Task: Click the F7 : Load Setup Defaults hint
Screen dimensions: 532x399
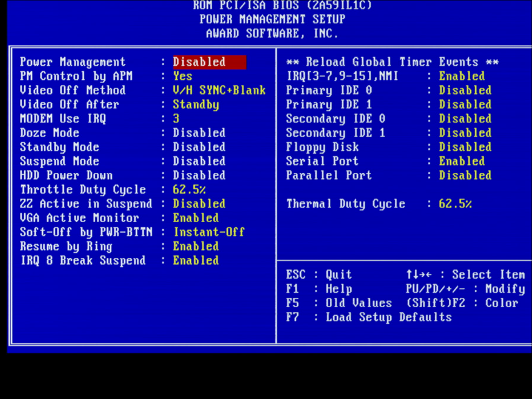Action: coord(369,317)
